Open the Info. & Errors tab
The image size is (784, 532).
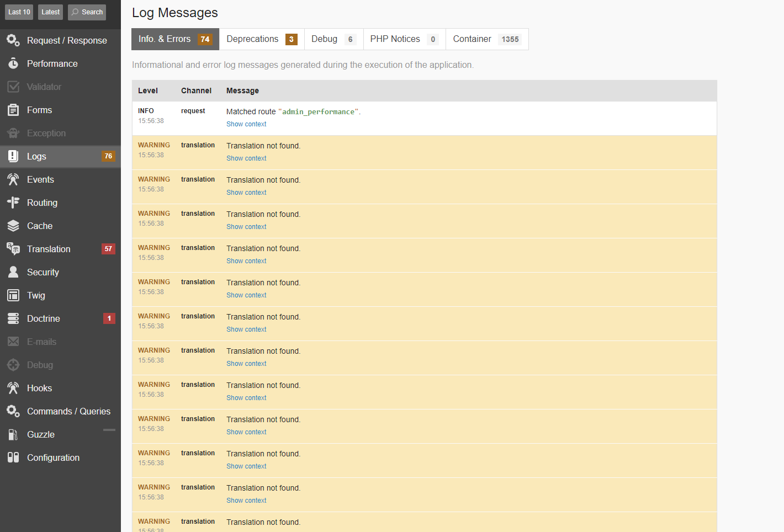pyautogui.click(x=175, y=39)
